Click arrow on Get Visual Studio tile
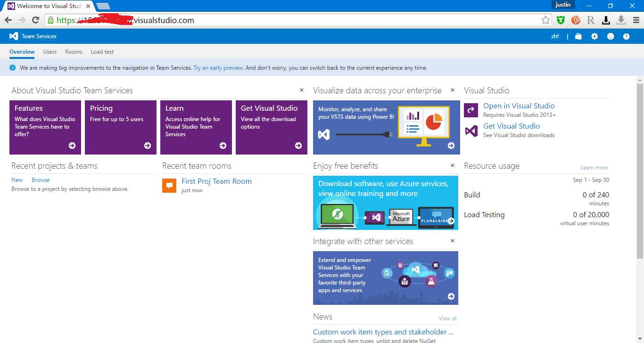The image size is (644, 343). 298,146
